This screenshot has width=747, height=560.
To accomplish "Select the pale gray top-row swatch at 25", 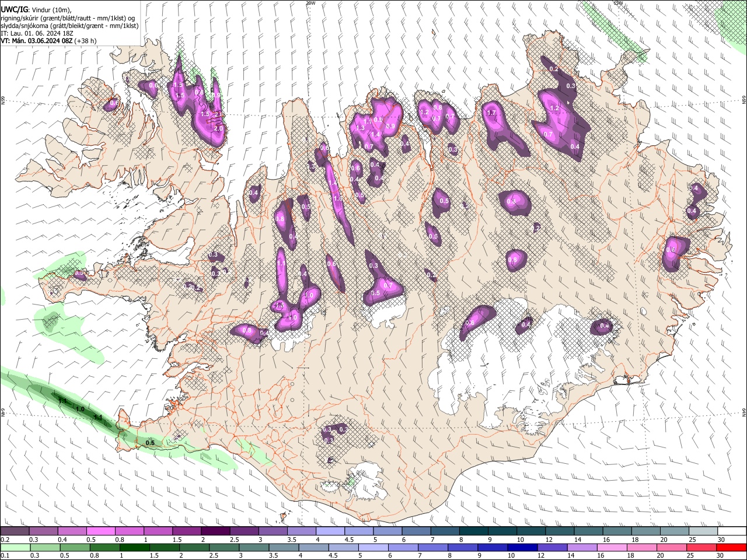I will pyautogui.click(x=703, y=531).
